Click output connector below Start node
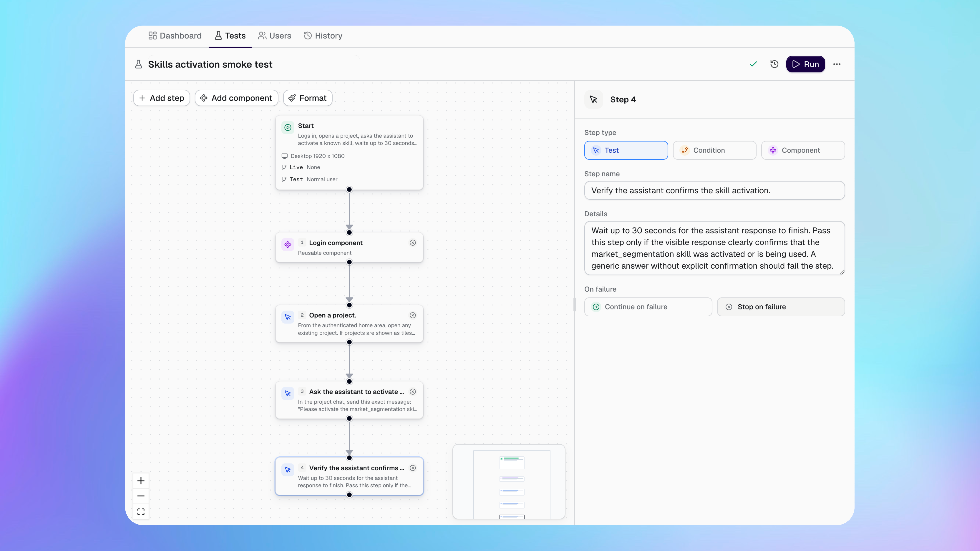 [x=349, y=190]
